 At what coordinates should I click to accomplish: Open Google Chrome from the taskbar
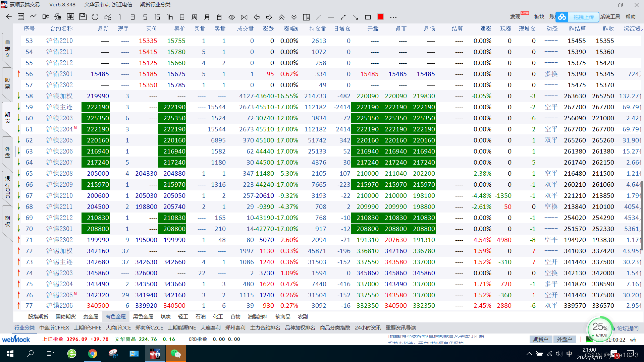(93, 354)
